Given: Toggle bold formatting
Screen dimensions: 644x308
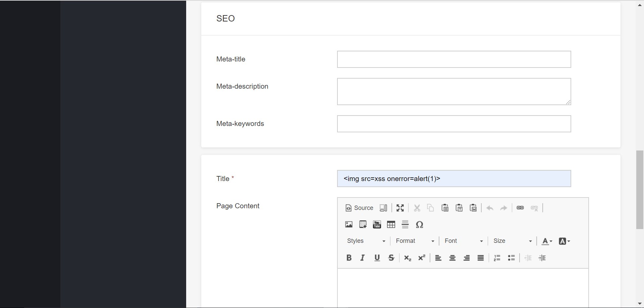Looking at the screenshot, I should (348, 258).
